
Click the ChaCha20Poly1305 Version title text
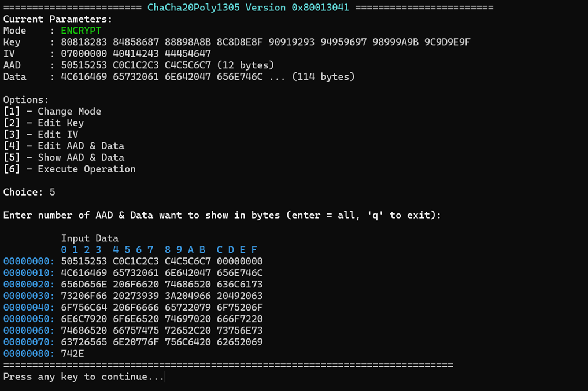248,7
